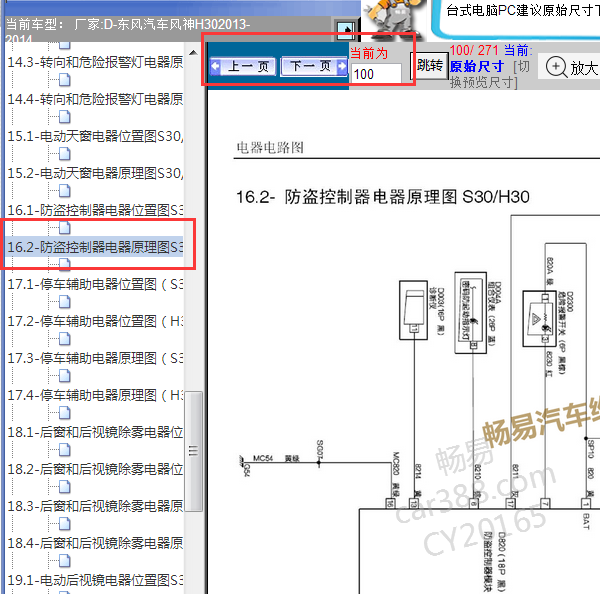600x594 pixels.
Task: Click page icon under 18.2 entry
Action: [x=65, y=487]
